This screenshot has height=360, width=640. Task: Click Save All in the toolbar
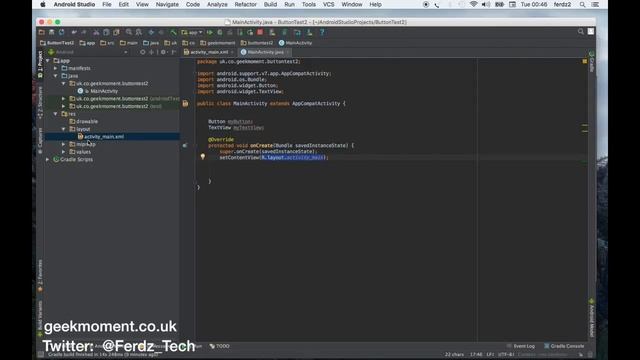(52, 32)
